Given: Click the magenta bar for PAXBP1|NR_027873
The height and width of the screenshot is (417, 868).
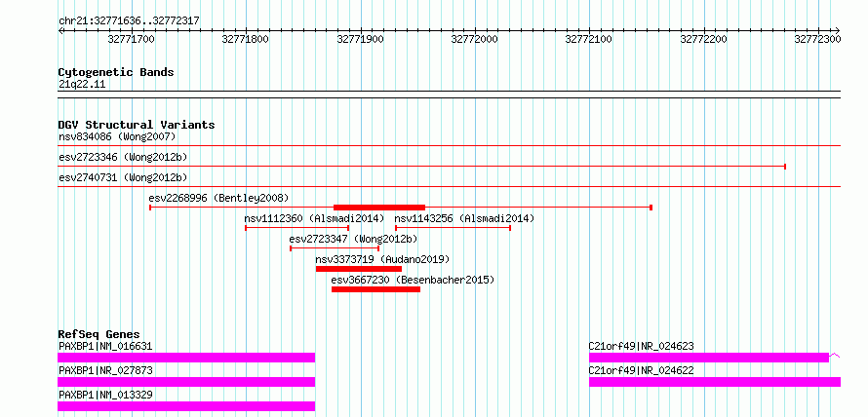Looking at the screenshot, I should point(186,382).
